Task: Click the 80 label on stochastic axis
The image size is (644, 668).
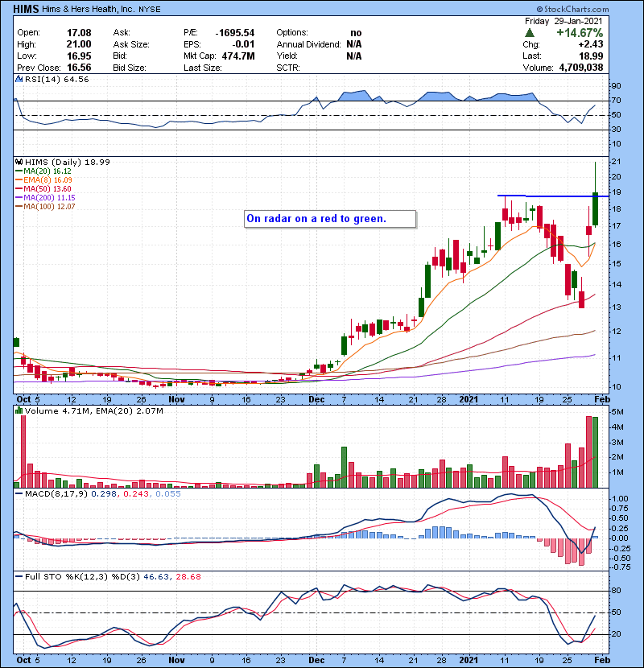Action: (617, 591)
